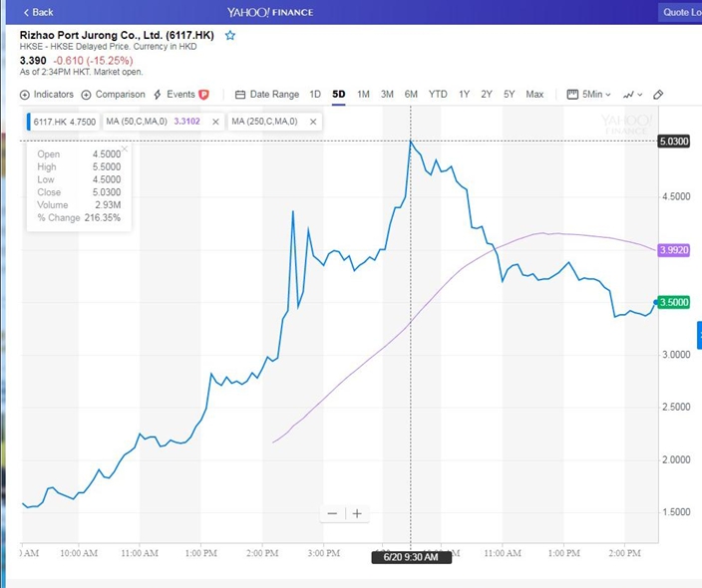The height and width of the screenshot is (588, 702).
Task: Select the YTD range tab
Action: coord(438,95)
